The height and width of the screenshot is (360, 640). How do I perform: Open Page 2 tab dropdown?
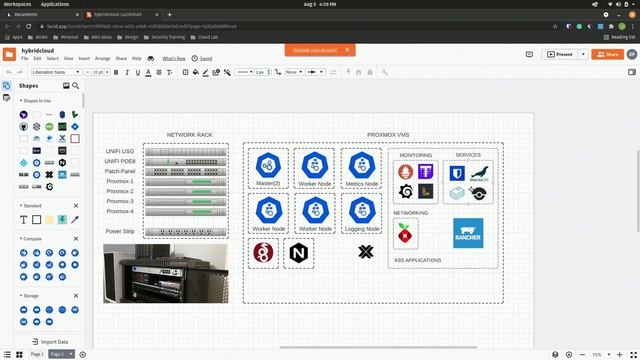pos(71,354)
